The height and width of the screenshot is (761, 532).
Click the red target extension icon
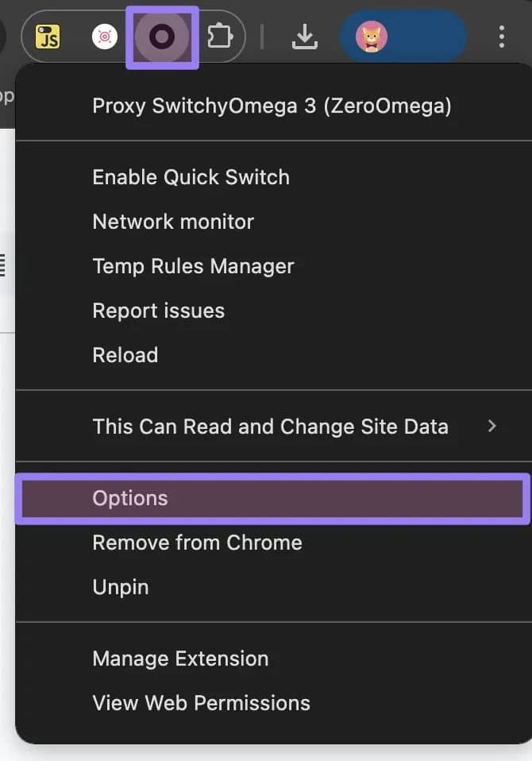pos(105,37)
